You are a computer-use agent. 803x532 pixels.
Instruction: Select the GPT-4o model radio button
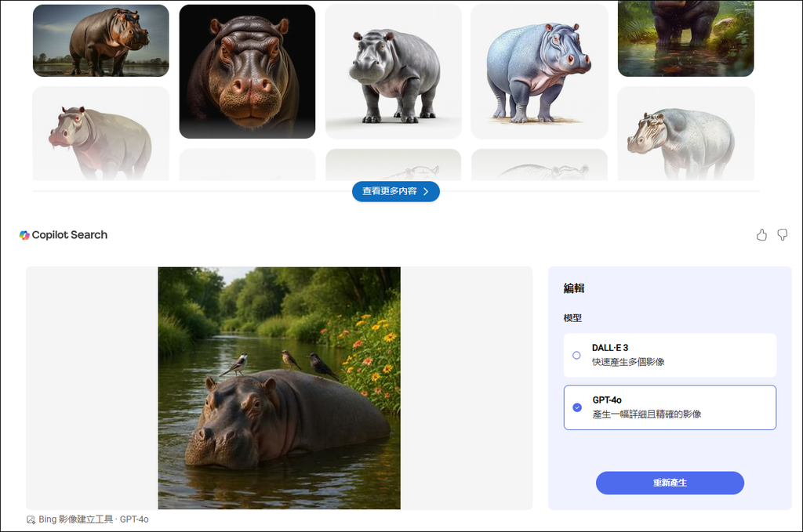[x=577, y=407]
